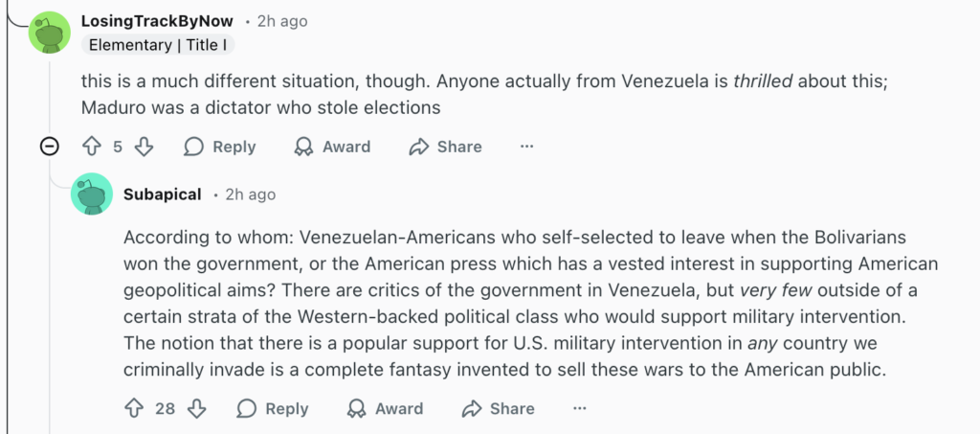Image resolution: width=980 pixels, height=434 pixels.
Task: Share Subapical's reply
Action: [498, 409]
